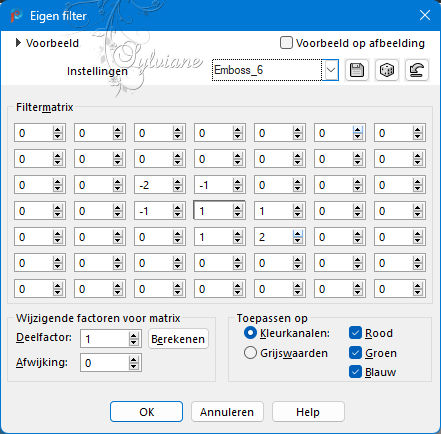Randomize the parameters with the dice icon
Viewport: 441px width, 434px height.
[387, 70]
